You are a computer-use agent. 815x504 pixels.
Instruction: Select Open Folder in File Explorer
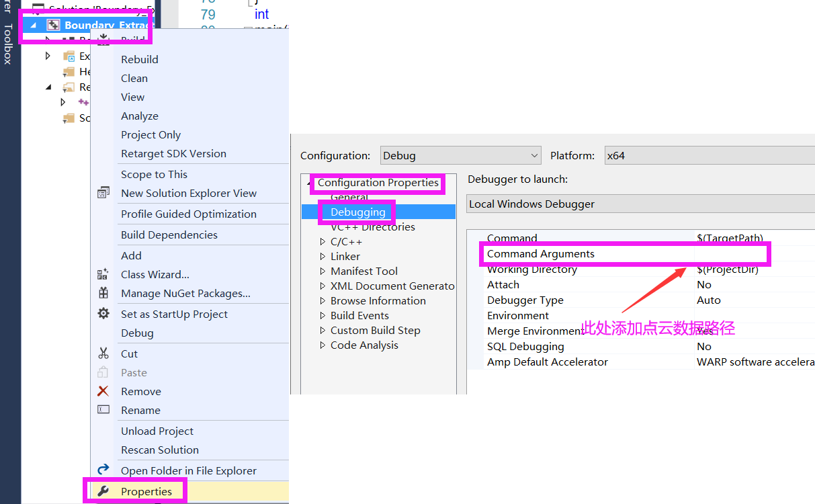point(189,470)
